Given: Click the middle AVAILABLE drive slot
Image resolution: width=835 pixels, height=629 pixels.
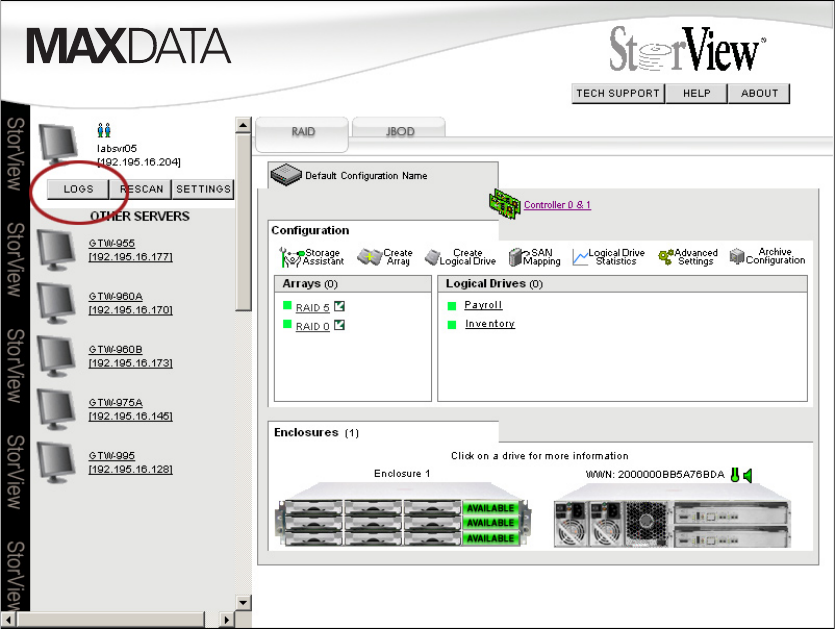Looking at the screenshot, I should tap(490, 523).
